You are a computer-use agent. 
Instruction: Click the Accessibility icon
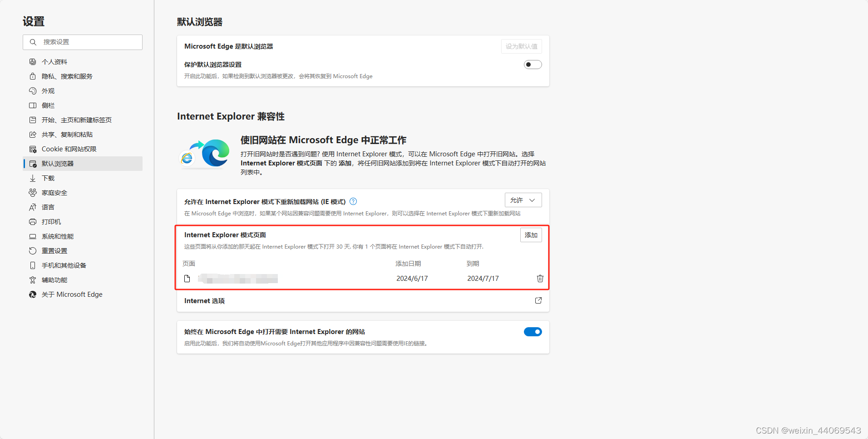[x=33, y=280]
